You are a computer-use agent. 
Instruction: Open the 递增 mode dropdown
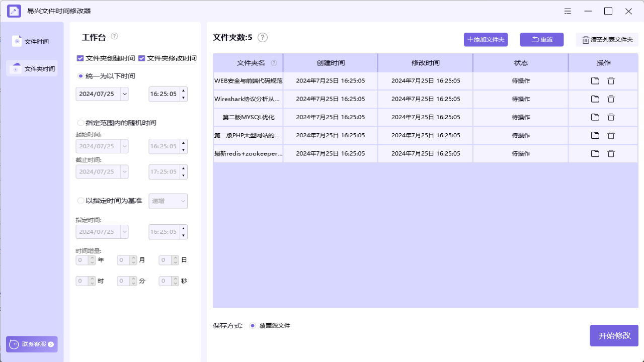(x=168, y=201)
